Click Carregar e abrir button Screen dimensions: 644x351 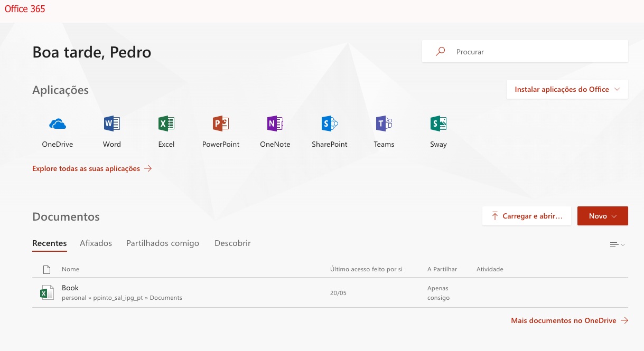[526, 216]
